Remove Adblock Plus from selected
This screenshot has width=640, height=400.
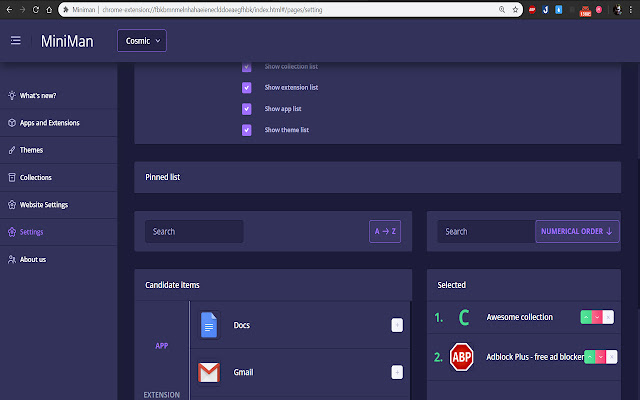611,357
